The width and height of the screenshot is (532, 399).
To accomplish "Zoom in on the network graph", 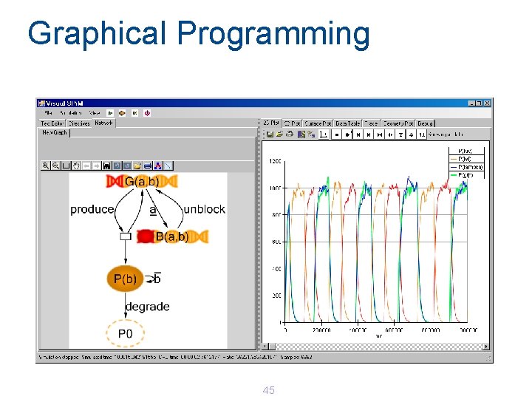I will [x=46, y=166].
